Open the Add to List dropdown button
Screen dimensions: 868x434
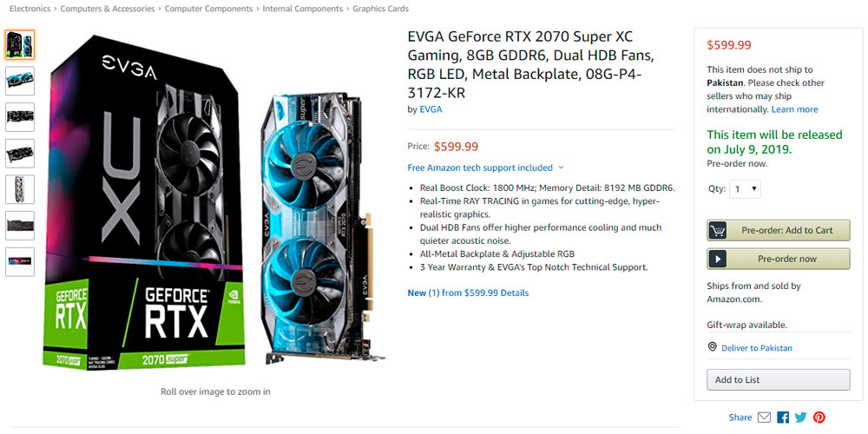tap(778, 380)
